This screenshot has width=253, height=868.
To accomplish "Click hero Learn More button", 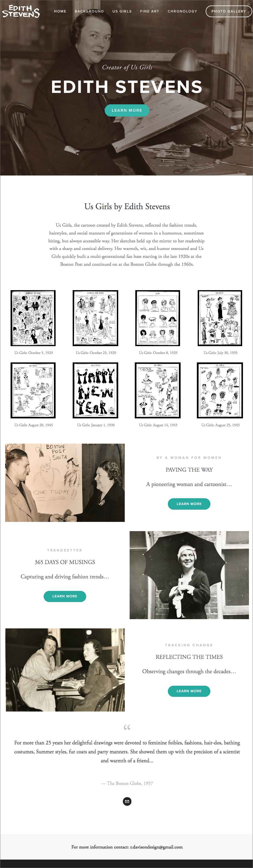I will click(127, 110).
